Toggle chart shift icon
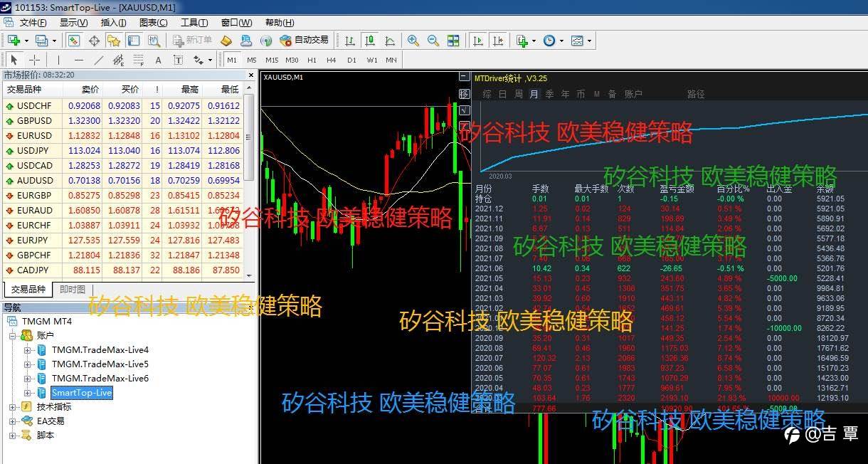Viewport: 868px width, 464px height. point(498,41)
